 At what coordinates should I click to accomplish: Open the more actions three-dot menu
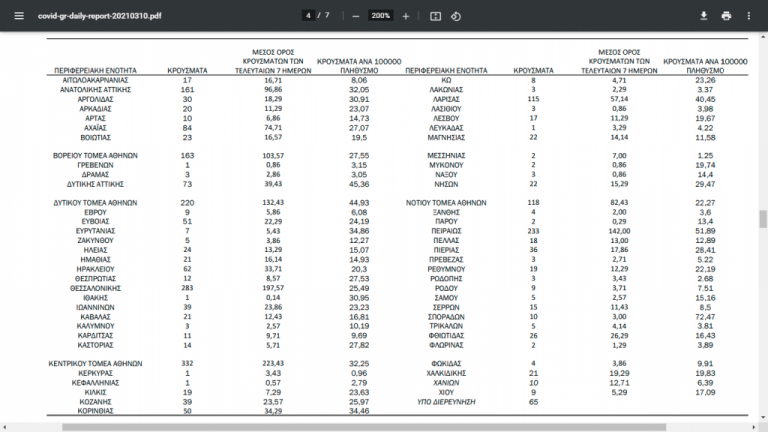(748, 16)
